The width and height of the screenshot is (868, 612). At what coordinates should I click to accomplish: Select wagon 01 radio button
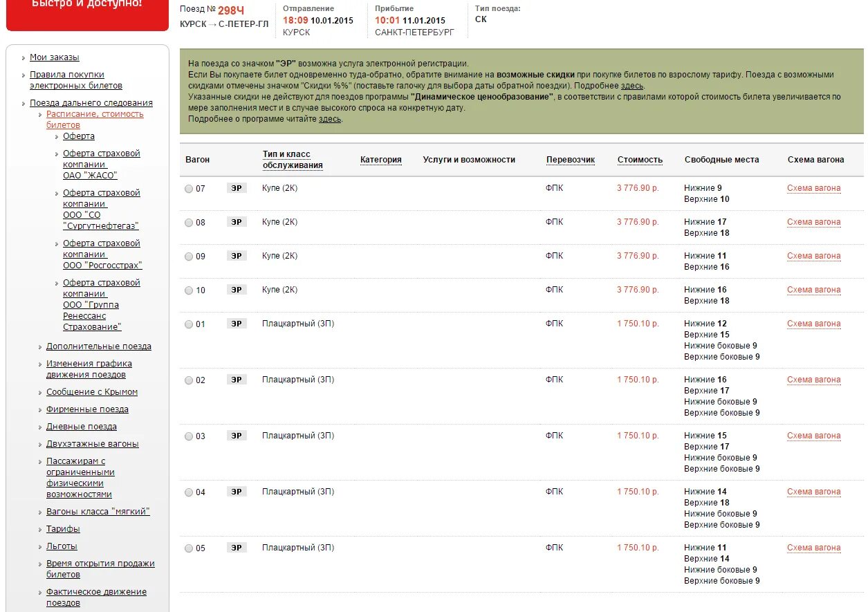(x=189, y=324)
